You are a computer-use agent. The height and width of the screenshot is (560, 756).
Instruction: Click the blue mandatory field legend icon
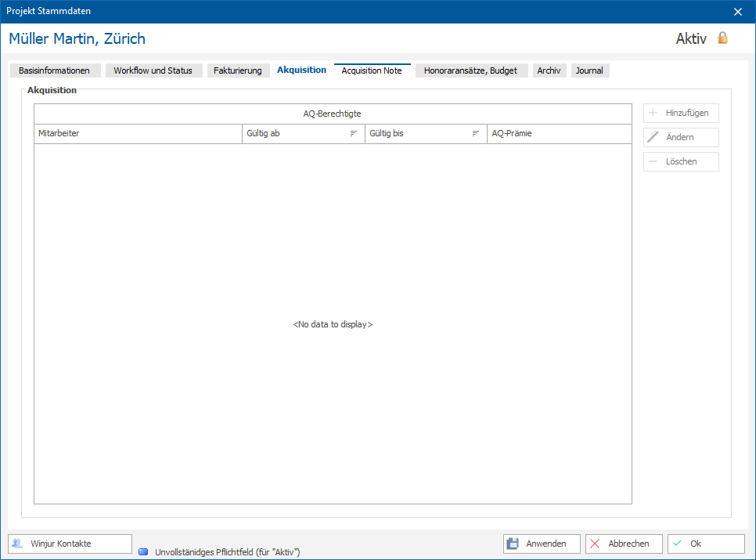143,552
